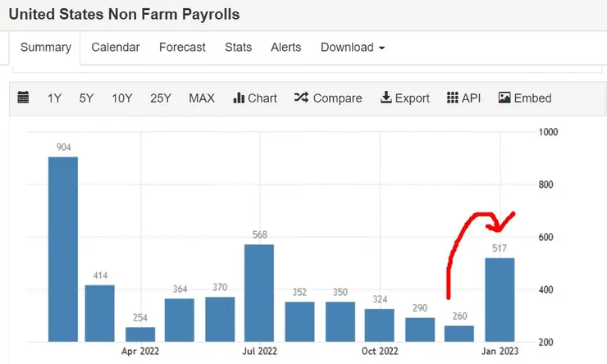
Task: Switch to the Summary tab
Action: point(46,48)
